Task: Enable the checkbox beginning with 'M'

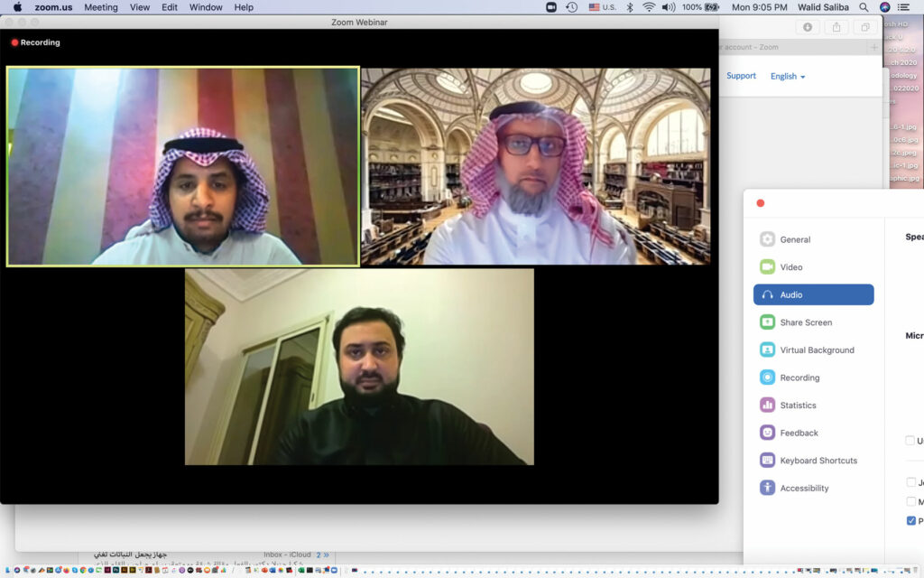Action: pos(910,501)
